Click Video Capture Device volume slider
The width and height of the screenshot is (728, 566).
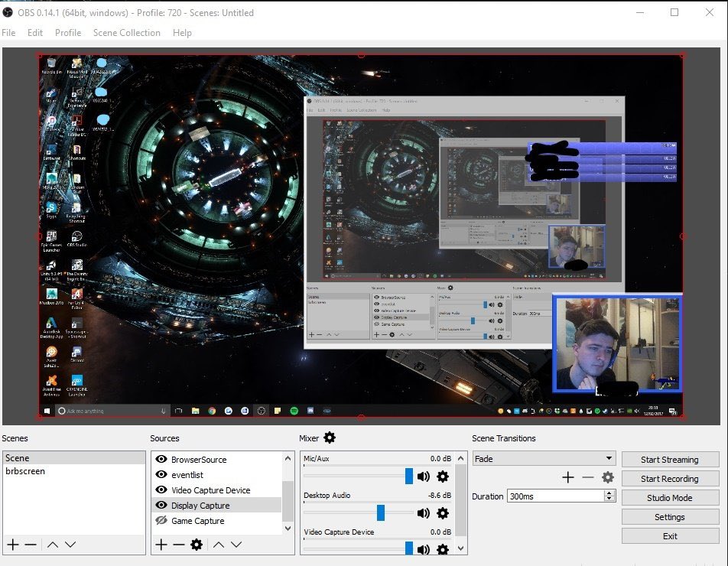[359, 548]
